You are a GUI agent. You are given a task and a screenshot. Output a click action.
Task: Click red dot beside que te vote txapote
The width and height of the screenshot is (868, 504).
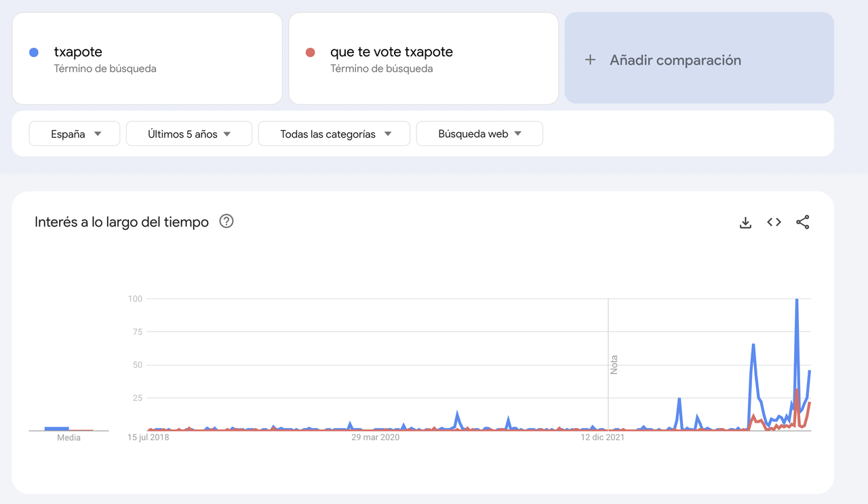click(311, 52)
